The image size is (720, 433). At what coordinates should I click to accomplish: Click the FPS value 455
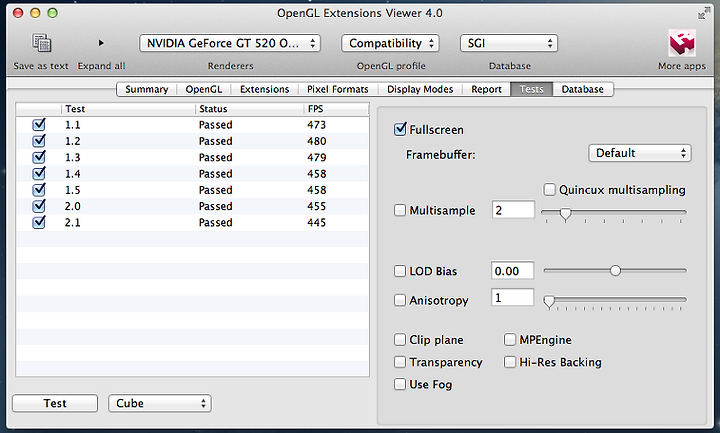pyautogui.click(x=316, y=206)
